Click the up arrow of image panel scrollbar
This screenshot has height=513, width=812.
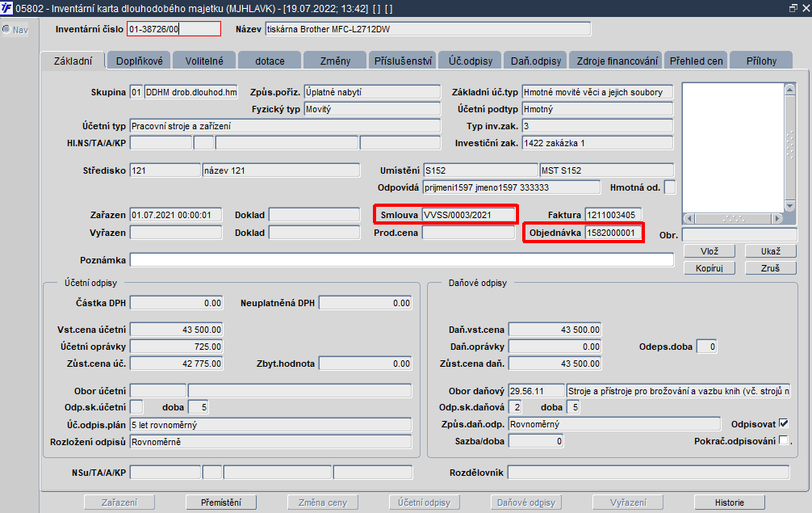tap(789, 90)
